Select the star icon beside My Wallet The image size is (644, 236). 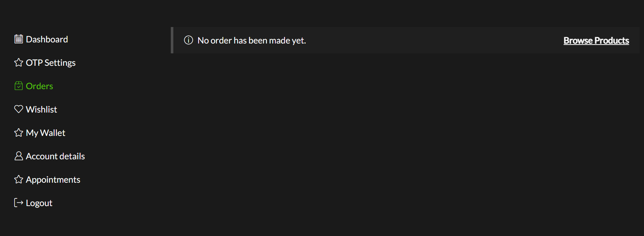click(18, 132)
